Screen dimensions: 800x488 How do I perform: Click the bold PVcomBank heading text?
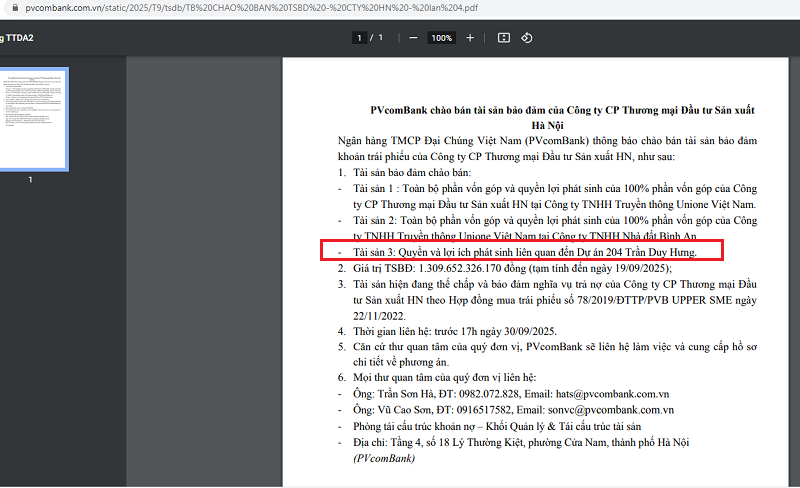coord(562,117)
